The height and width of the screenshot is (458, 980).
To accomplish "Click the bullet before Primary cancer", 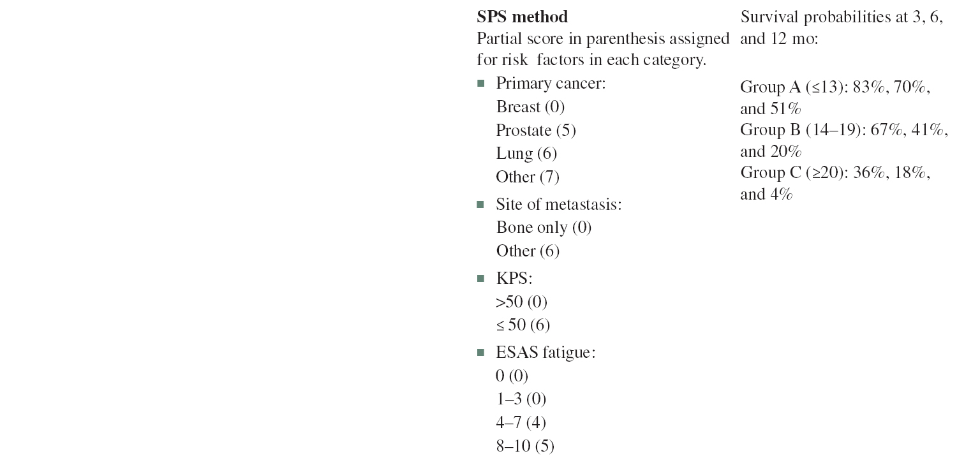I will click(481, 84).
